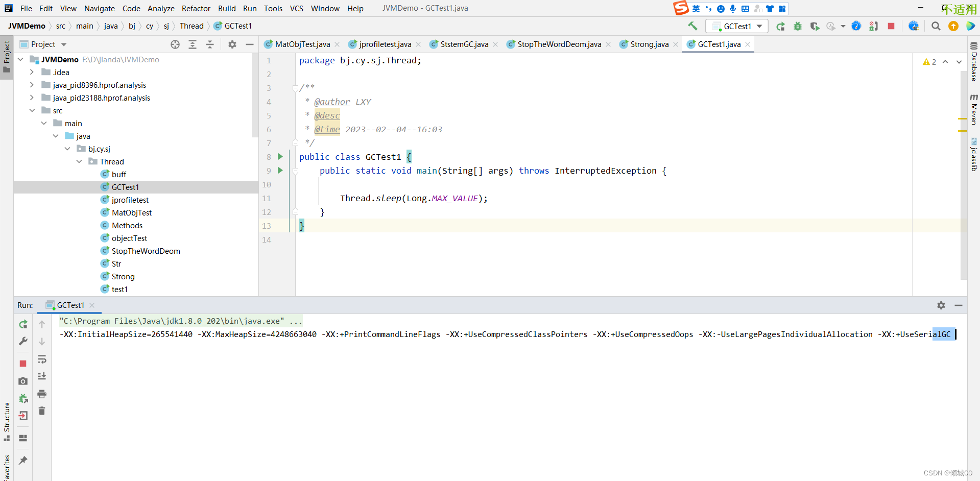Viewport: 980px width, 481px height.
Task: Toggle soft-wrap in Run console
Action: [42, 359]
